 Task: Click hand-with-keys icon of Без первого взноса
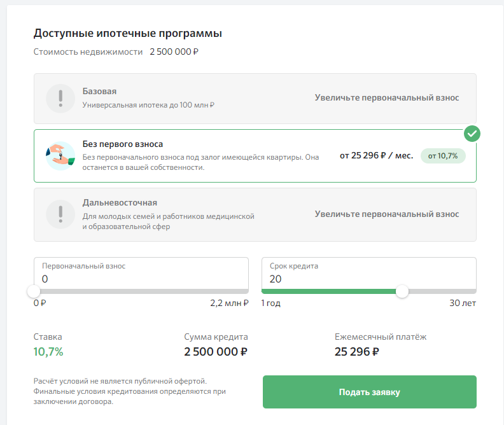click(x=60, y=156)
